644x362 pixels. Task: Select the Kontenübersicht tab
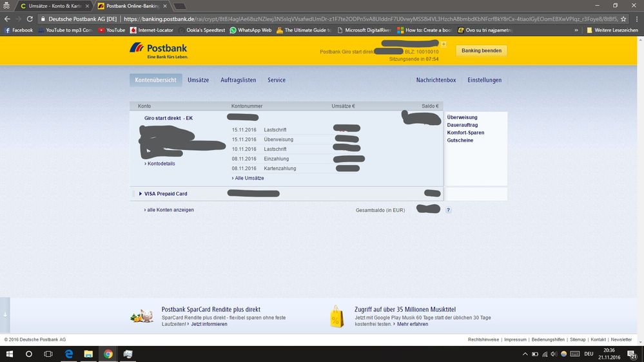click(x=155, y=80)
